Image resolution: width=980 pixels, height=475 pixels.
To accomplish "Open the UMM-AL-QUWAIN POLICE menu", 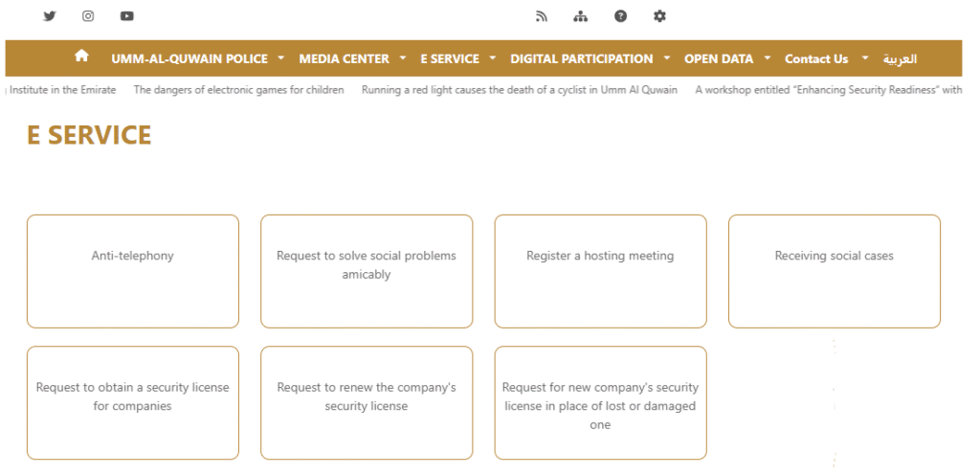I will [189, 58].
